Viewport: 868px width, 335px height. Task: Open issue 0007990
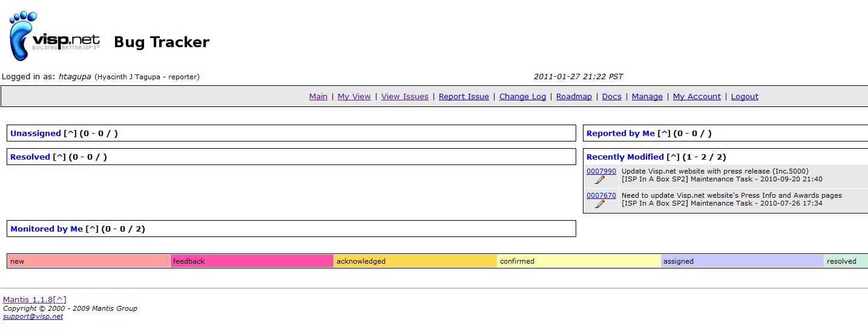601,171
